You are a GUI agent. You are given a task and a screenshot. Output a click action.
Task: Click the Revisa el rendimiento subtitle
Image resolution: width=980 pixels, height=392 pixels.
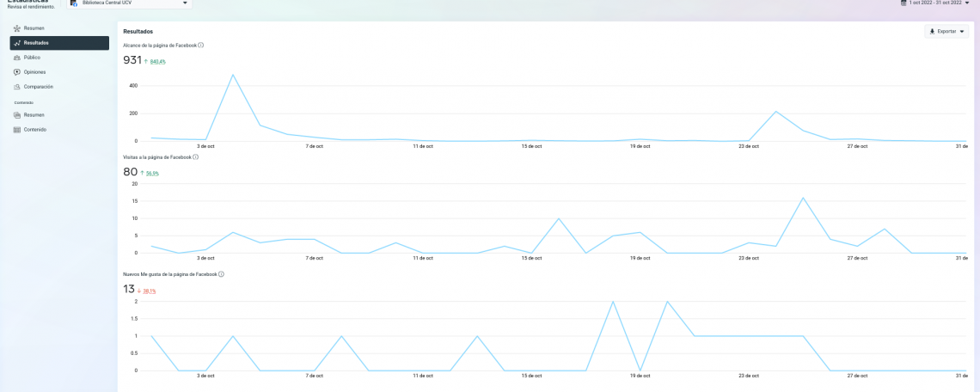(x=31, y=7)
